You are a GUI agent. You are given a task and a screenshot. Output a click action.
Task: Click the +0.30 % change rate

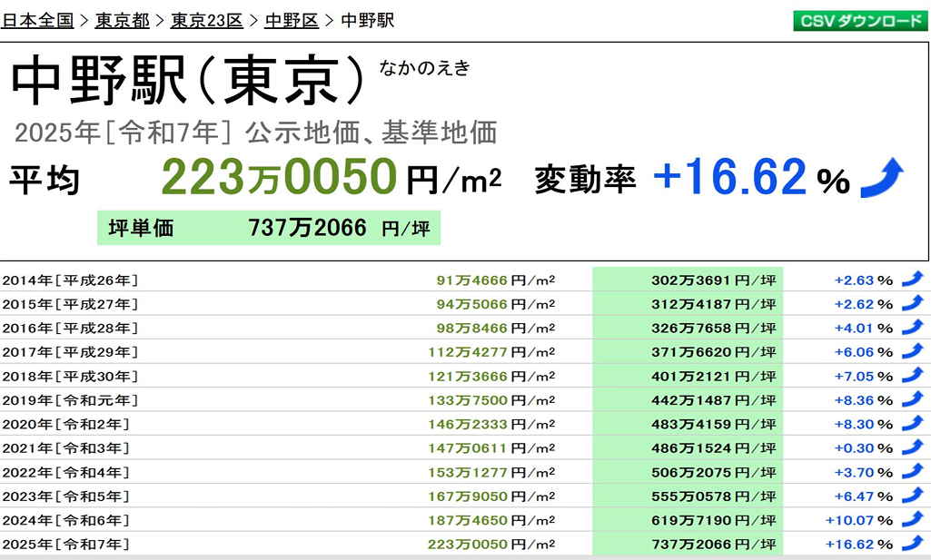863,448
